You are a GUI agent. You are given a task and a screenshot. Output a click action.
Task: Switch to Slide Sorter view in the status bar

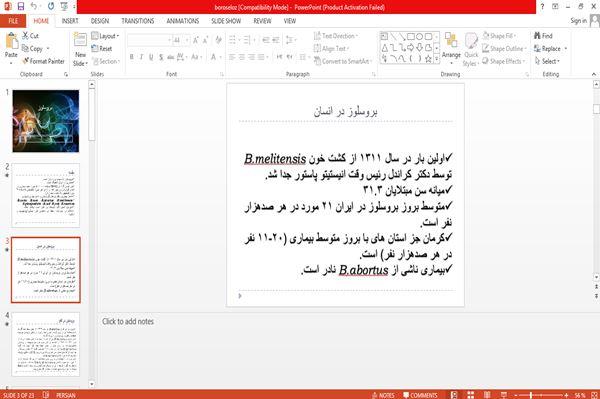(471, 395)
